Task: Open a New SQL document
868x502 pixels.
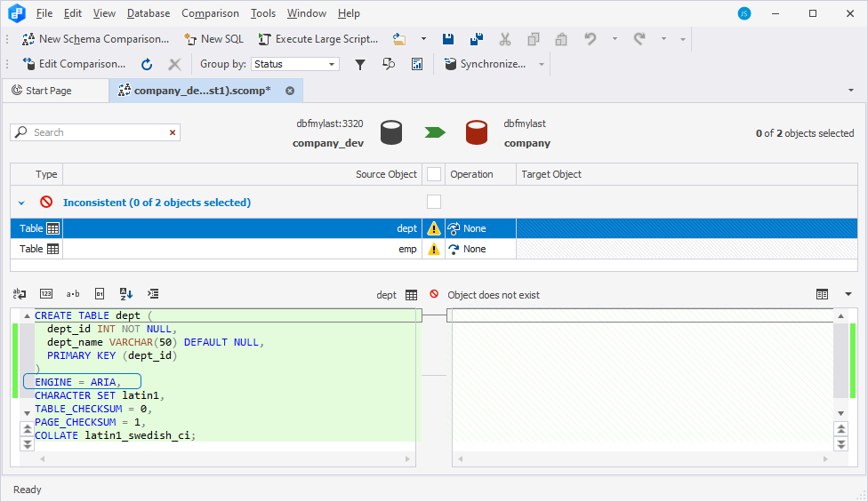Action: tap(214, 39)
